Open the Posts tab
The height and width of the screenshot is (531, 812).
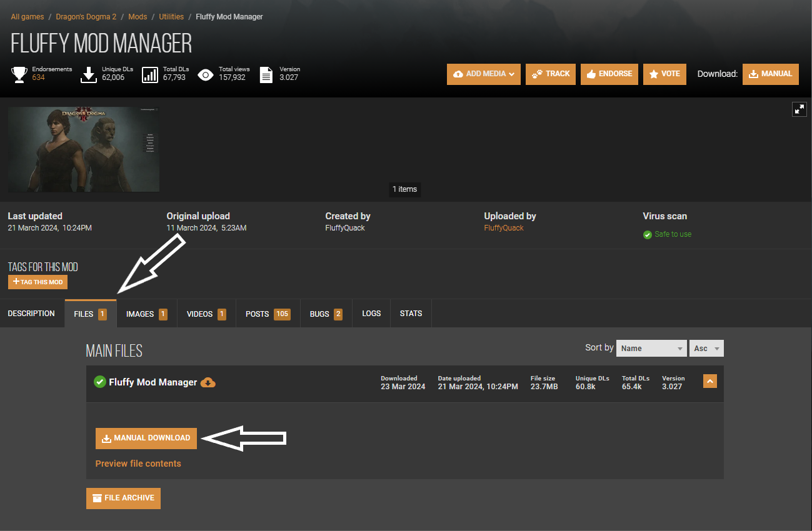click(268, 314)
